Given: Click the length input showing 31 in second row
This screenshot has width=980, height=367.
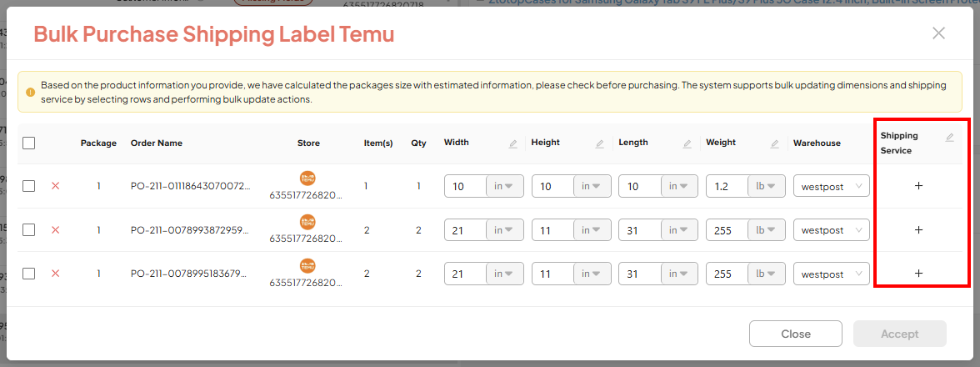Looking at the screenshot, I should click(639, 229).
